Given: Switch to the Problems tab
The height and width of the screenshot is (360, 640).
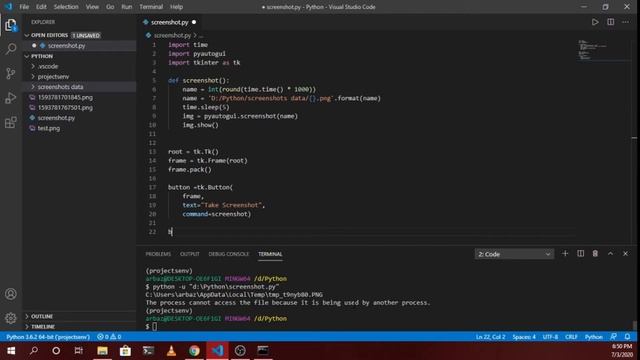Looking at the screenshot, I should (158, 254).
